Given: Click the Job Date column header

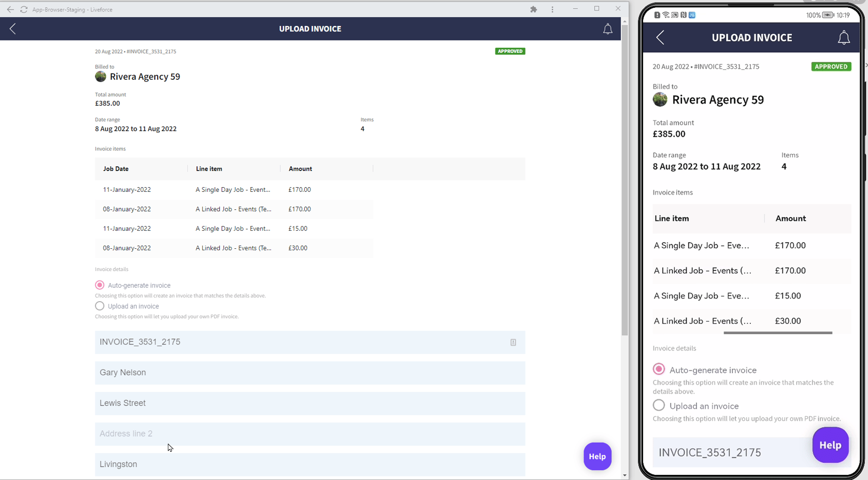Looking at the screenshot, I should tap(116, 169).
